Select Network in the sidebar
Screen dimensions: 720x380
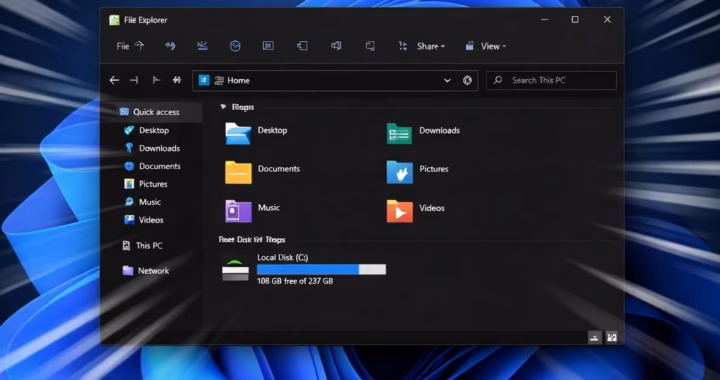pyautogui.click(x=146, y=271)
